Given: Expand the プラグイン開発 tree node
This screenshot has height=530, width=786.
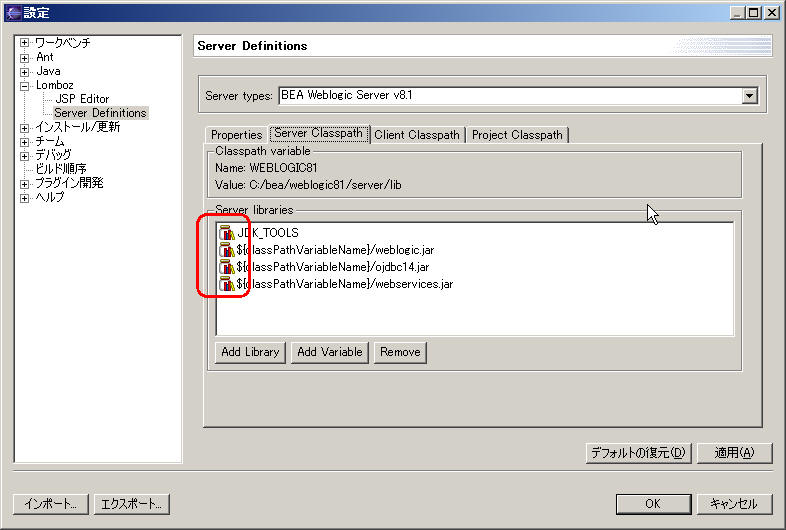Looking at the screenshot, I should point(25,183).
